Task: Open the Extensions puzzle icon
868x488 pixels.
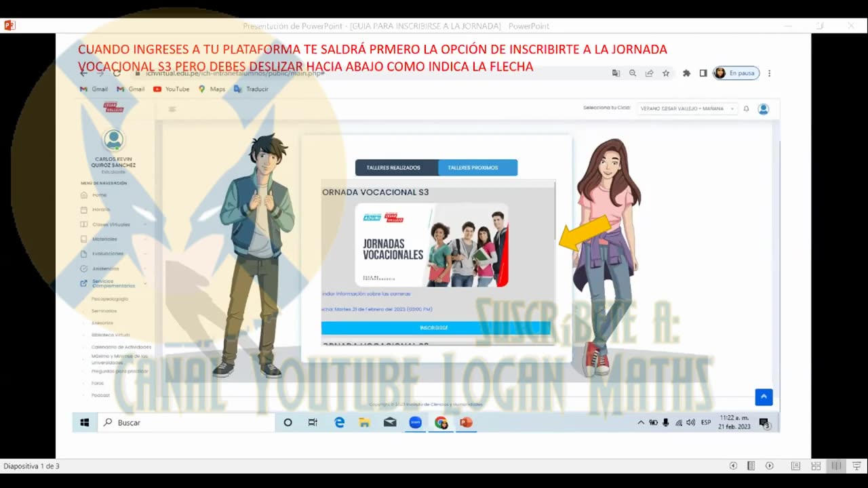Action: click(x=686, y=73)
